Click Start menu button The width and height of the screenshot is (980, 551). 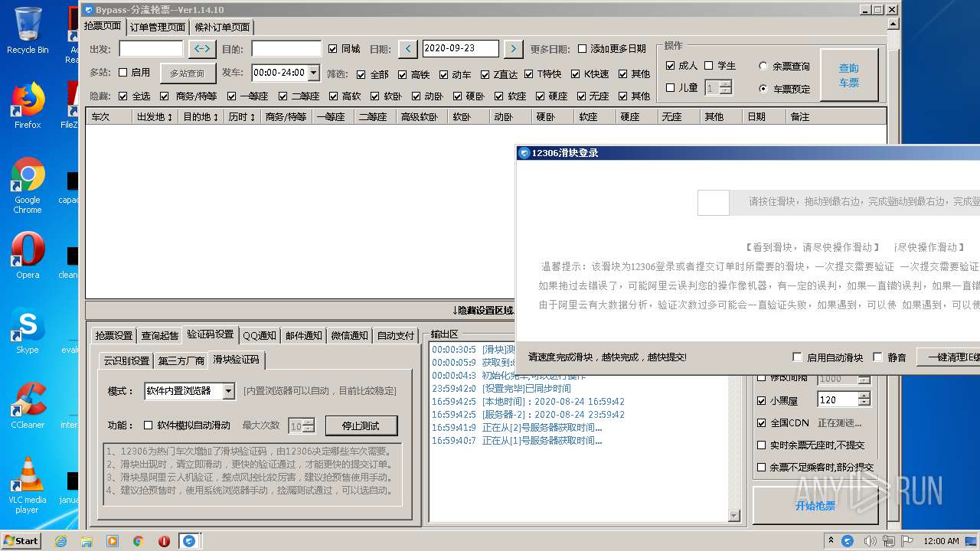[21, 541]
